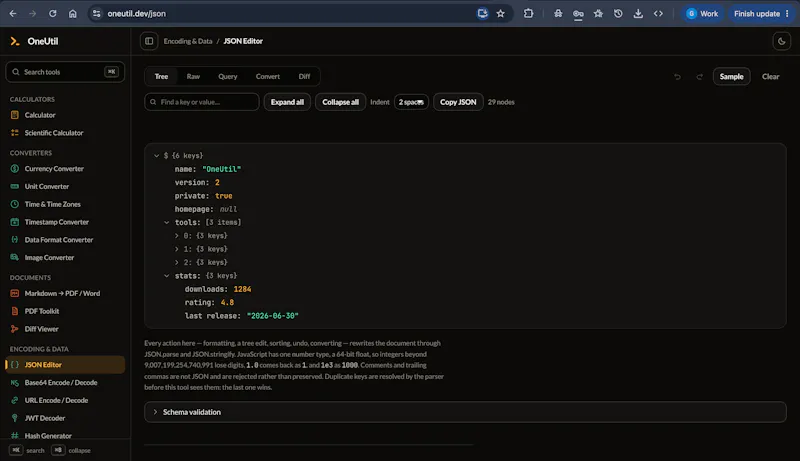Image resolution: width=800 pixels, height=461 pixels.
Task: Click the Search tools field
Action: click(65, 72)
